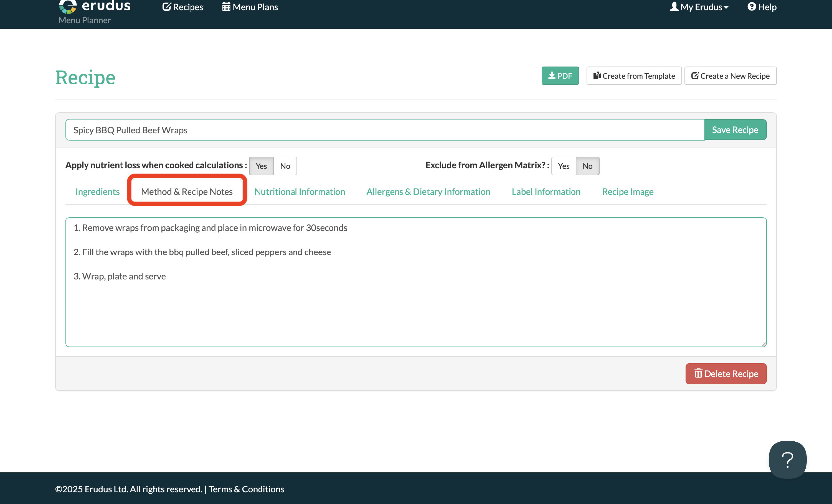Image resolution: width=832 pixels, height=504 pixels.
Task: Set Exclude from Allergen Matrix to Yes
Action: pyautogui.click(x=563, y=166)
